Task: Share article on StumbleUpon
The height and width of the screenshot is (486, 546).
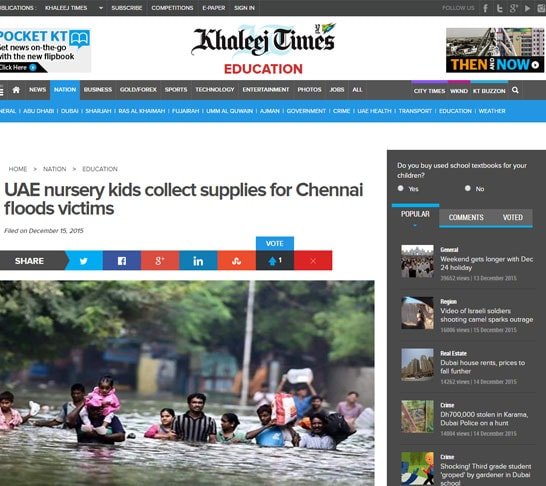Action: (x=237, y=261)
